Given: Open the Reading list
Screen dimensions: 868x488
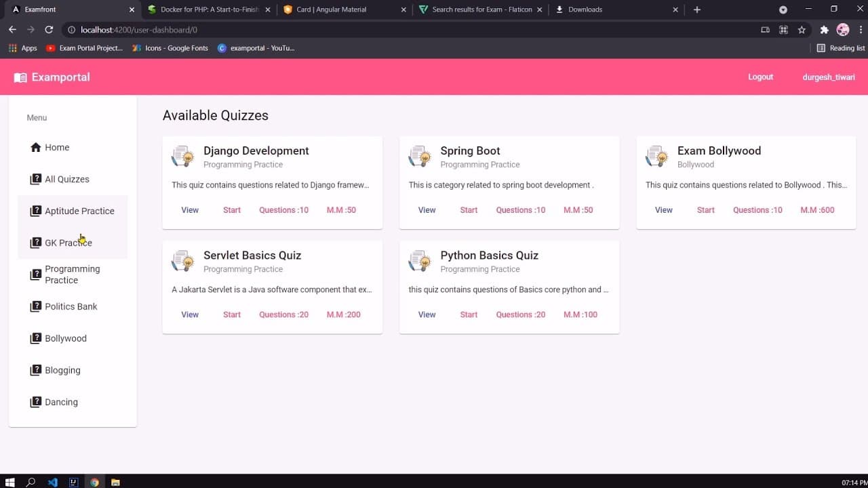Looking at the screenshot, I should tap(841, 48).
